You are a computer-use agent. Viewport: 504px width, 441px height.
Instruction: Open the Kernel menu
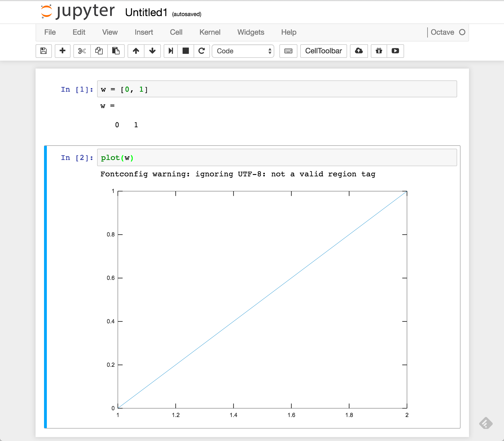tap(210, 32)
